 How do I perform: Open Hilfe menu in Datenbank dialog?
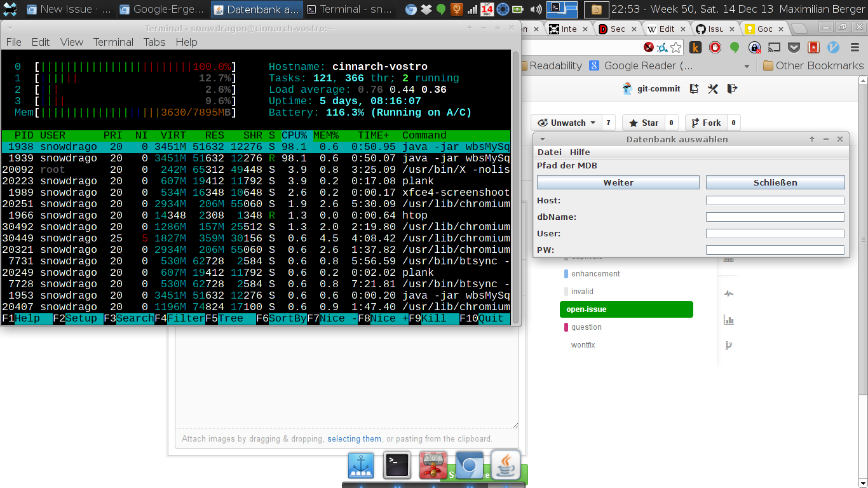(580, 152)
